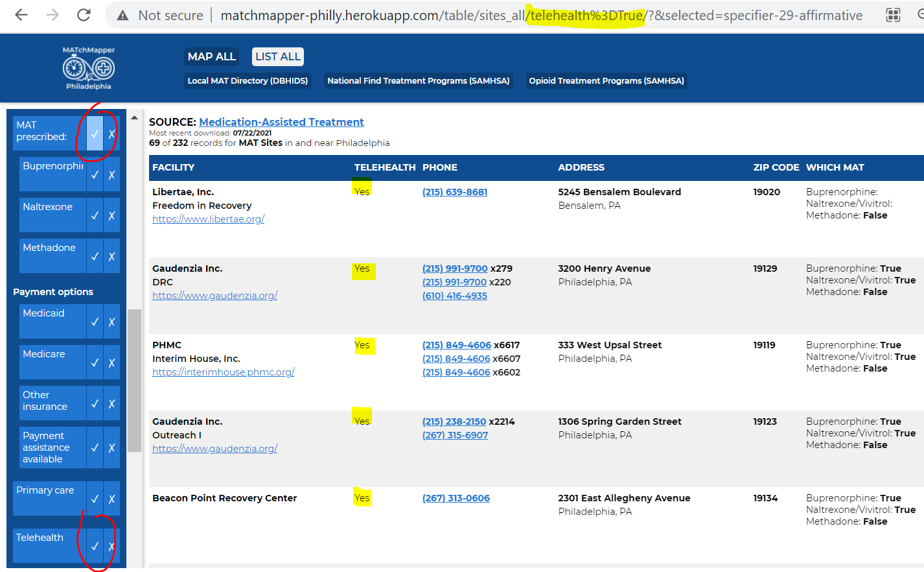
Task: Enable Primary care checkmark filter
Action: pyautogui.click(x=95, y=499)
